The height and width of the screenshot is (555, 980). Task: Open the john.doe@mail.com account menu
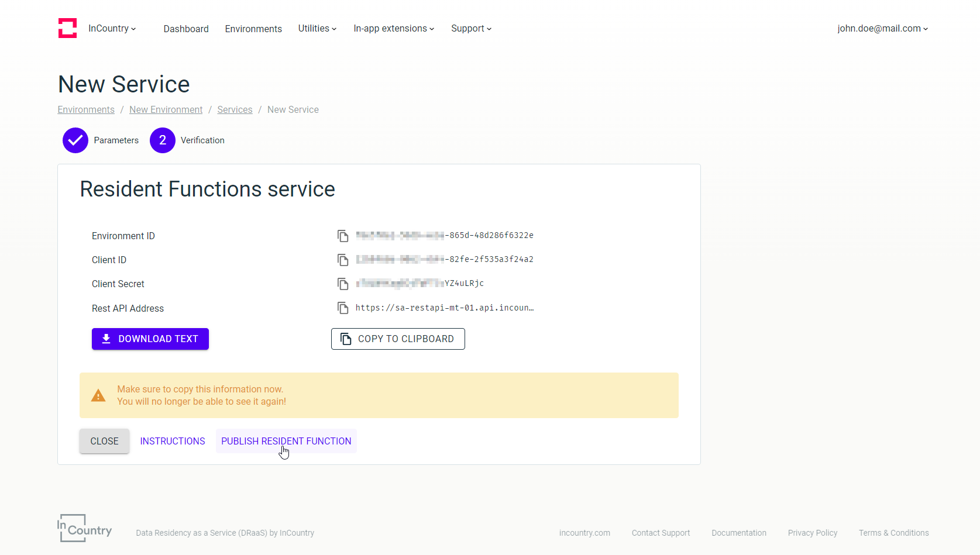point(882,29)
